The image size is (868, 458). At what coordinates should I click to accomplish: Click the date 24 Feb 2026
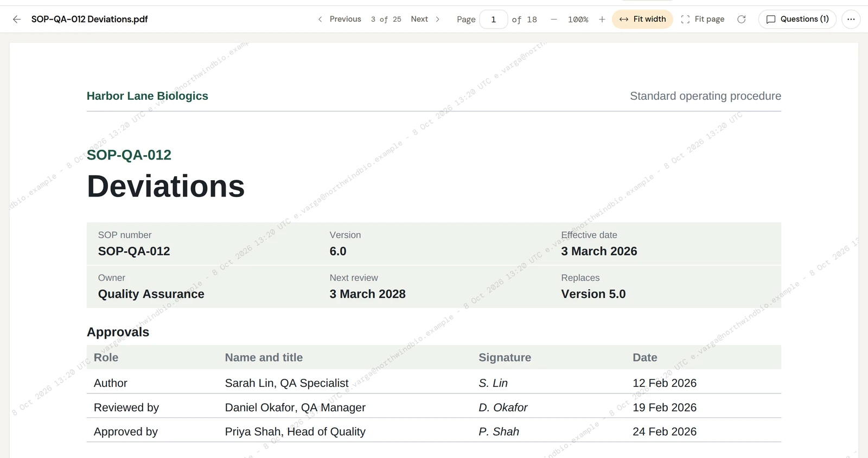665,432
